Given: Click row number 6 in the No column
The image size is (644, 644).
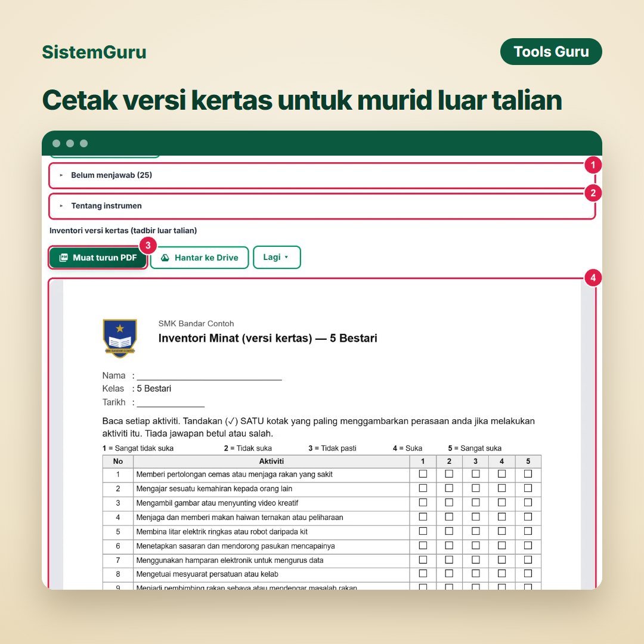Looking at the screenshot, I should 118,546.
